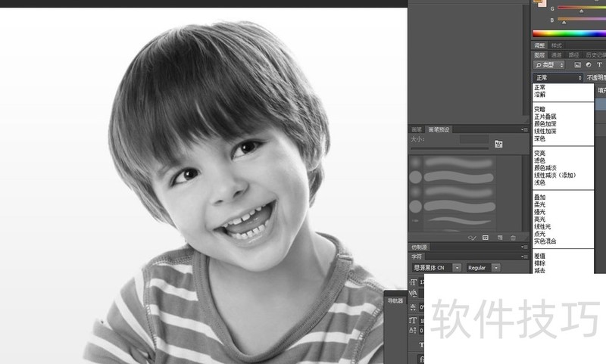The height and width of the screenshot is (364, 606).
Task: Open the 样式 panel tab
Action: point(556,45)
